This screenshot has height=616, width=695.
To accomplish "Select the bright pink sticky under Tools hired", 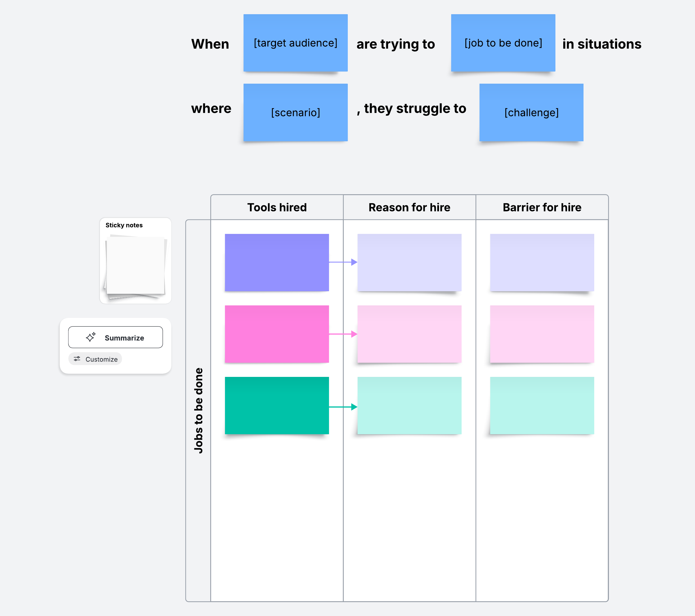I will tap(277, 334).
